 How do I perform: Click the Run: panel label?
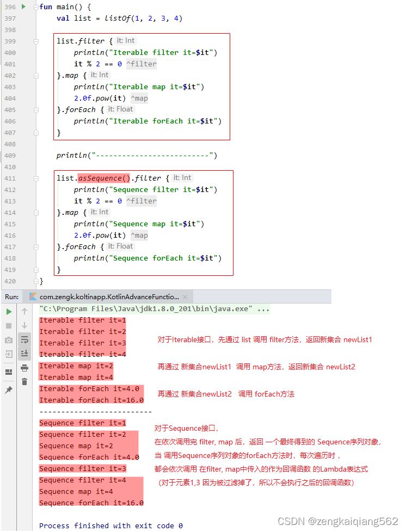(12, 297)
